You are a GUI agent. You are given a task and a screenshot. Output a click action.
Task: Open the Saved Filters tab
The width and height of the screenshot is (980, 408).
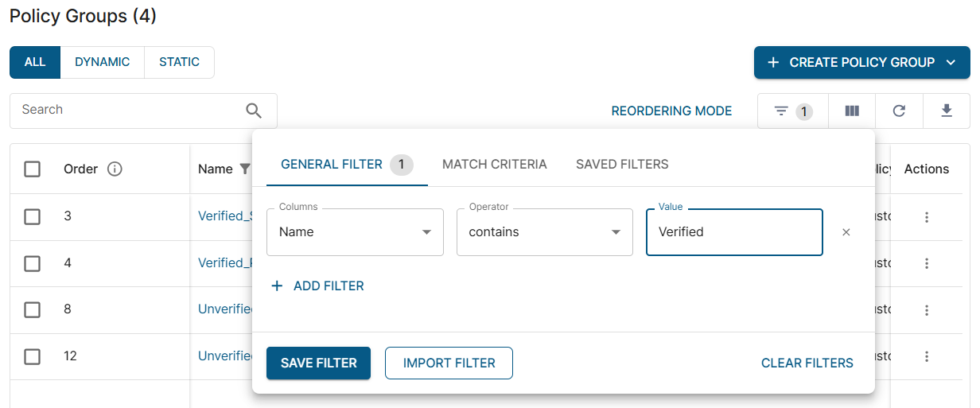622,165
